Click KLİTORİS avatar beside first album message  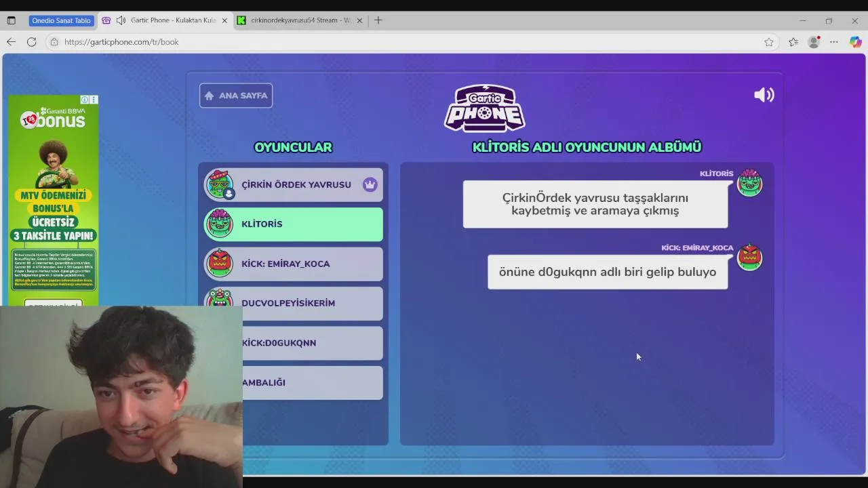pos(749,183)
